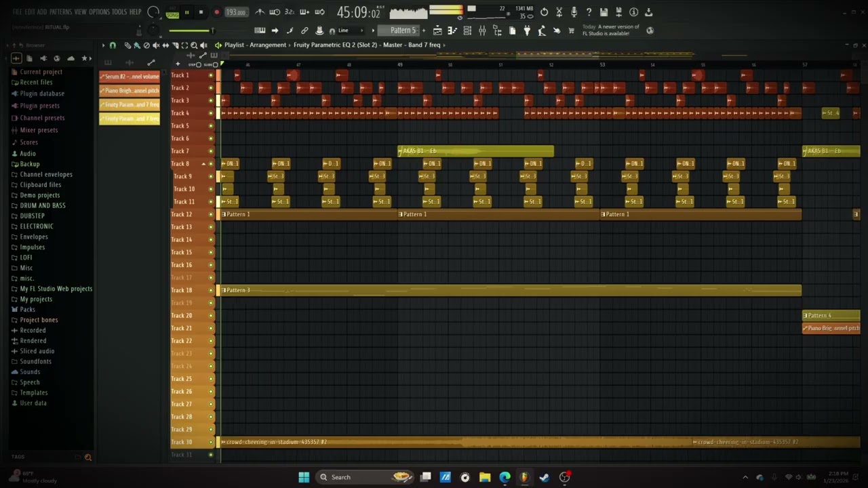The height and width of the screenshot is (488, 868).
Task: Select the playlist slip double-arrow tool
Action: [165, 45]
